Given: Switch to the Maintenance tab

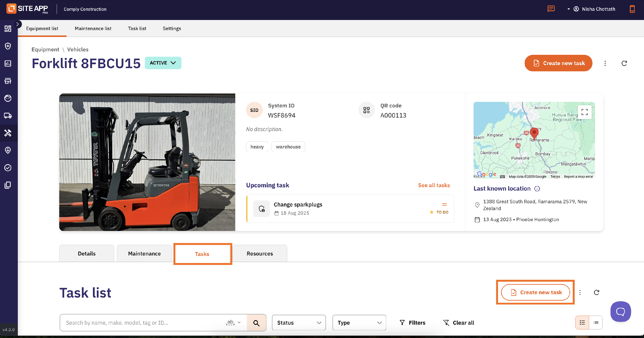Looking at the screenshot, I should click(144, 253).
